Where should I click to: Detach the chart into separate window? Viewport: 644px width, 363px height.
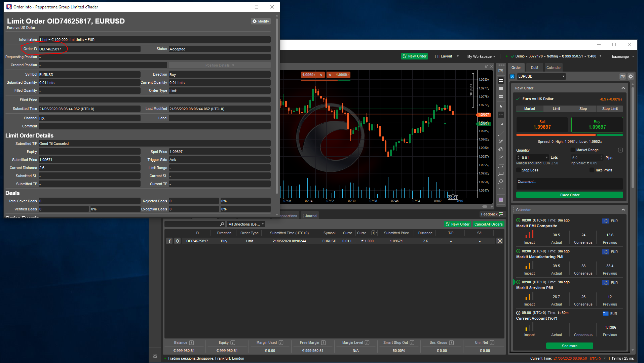tap(486, 67)
